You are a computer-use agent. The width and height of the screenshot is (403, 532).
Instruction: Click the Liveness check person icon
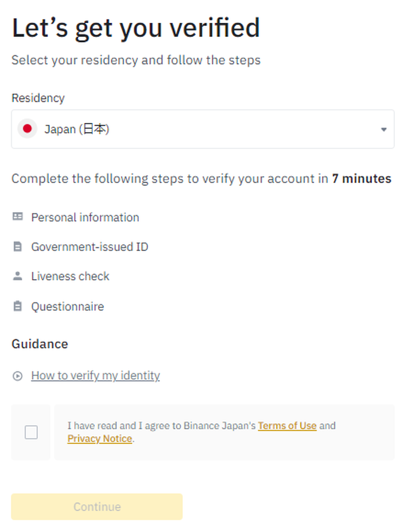(x=18, y=276)
